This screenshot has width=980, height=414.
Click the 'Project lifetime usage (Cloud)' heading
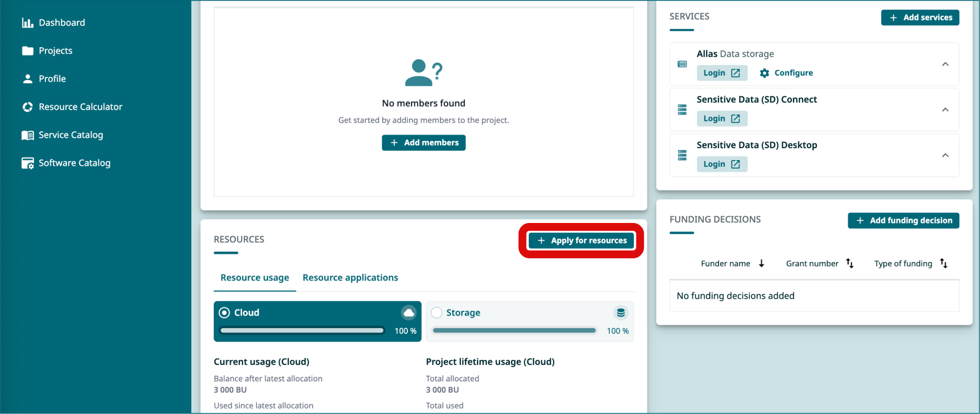point(490,362)
